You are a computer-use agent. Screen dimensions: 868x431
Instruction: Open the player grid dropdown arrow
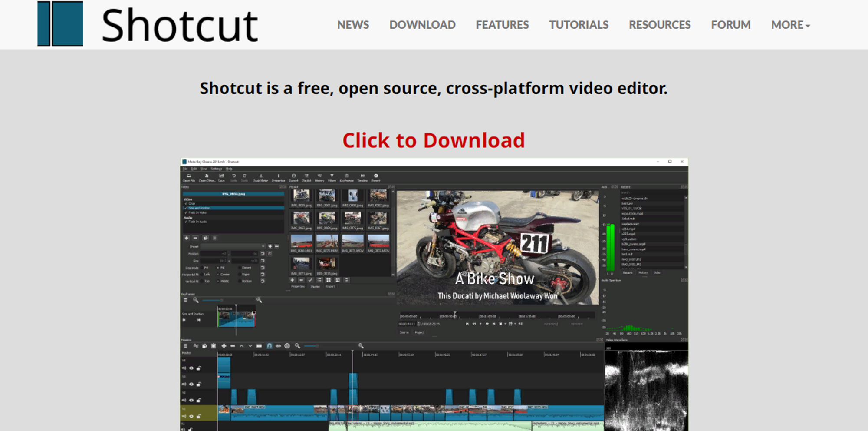515,324
